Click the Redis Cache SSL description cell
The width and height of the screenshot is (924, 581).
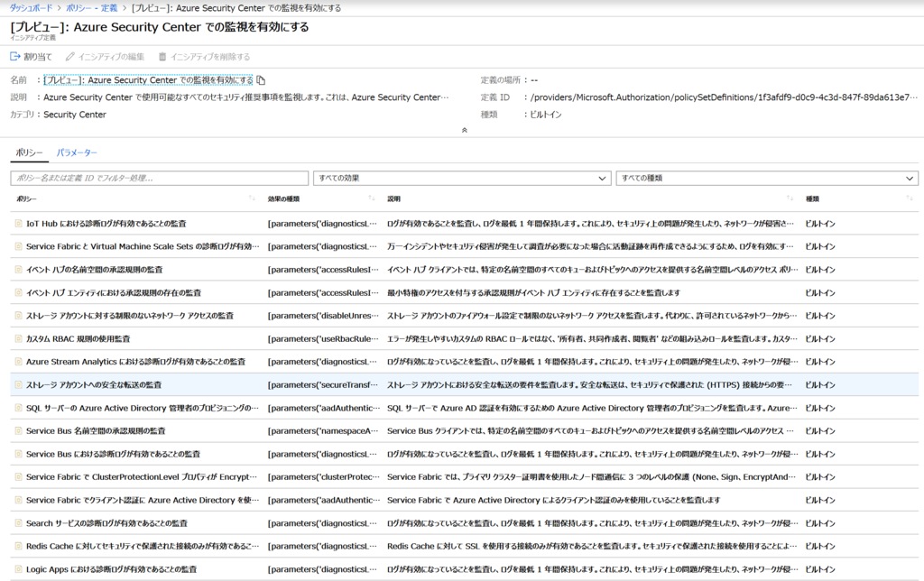click(592, 546)
